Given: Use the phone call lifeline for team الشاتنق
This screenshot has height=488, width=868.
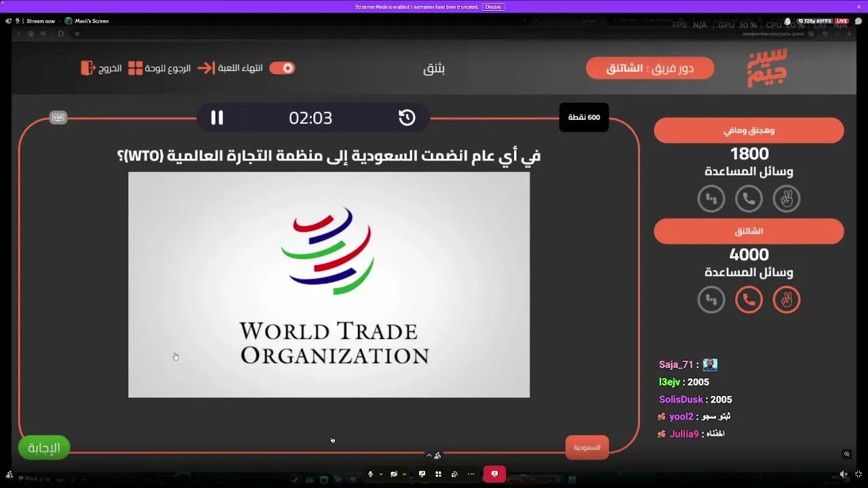Looking at the screenshot, I should tap(749, 299).
